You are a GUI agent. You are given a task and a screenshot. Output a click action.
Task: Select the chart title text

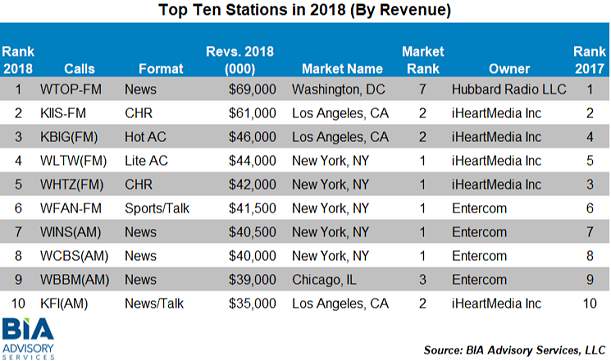[x=304, y=9]
